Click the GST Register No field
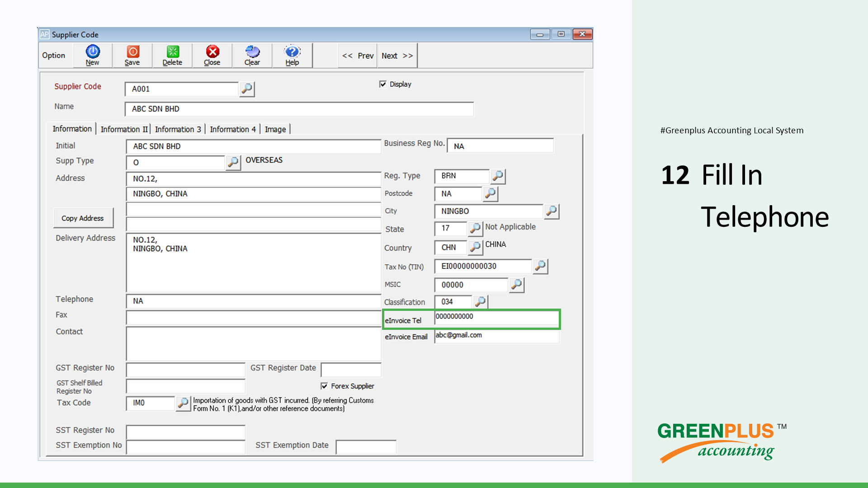 186,370
